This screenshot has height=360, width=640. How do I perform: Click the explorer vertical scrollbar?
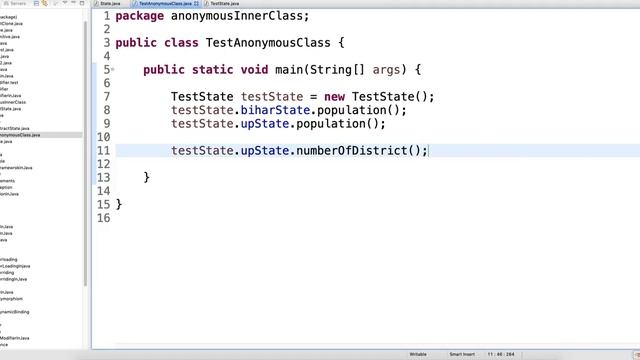85,153
